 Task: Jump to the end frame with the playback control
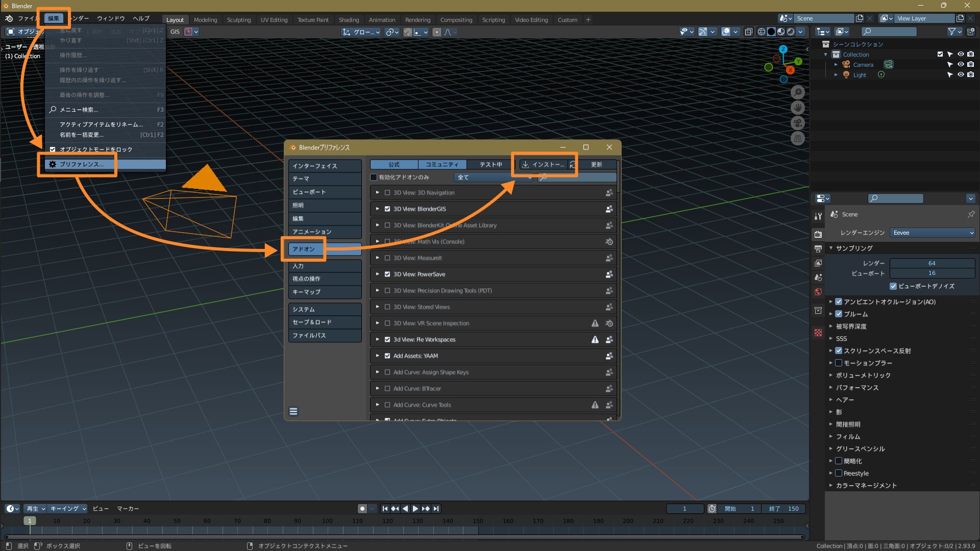pyautogui.click(x=436, y=509)
